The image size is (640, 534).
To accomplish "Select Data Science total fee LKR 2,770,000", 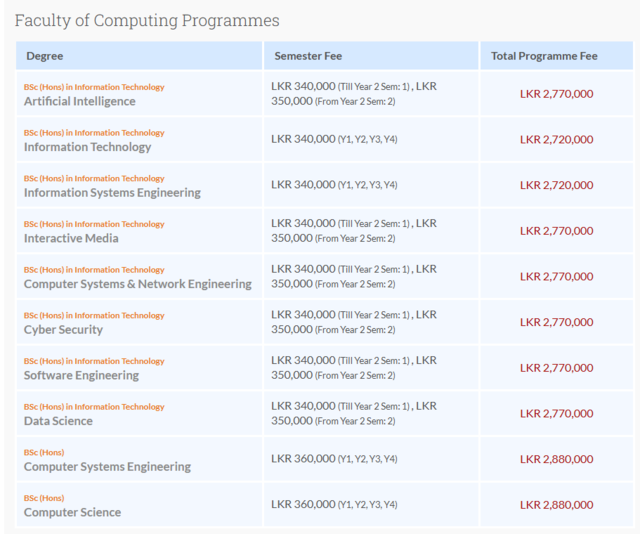I will (x=557, y=414).
